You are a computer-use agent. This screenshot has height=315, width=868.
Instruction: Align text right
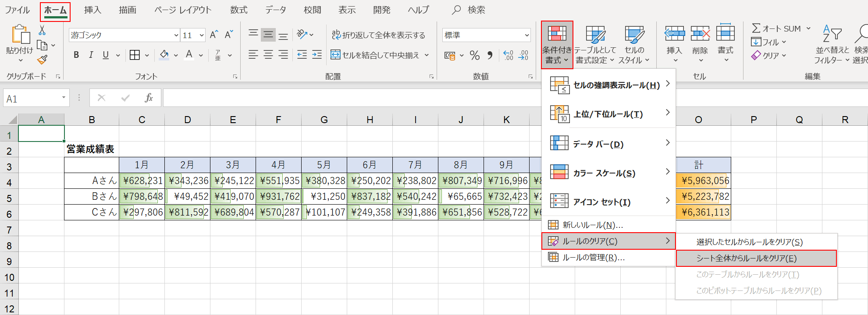(283, 55)
